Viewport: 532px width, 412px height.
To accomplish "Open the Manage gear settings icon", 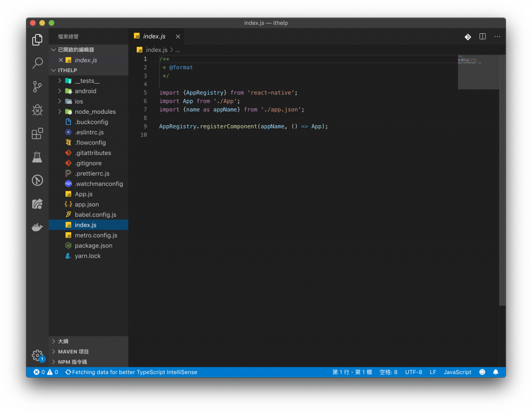I will click(x=37, y=355).
